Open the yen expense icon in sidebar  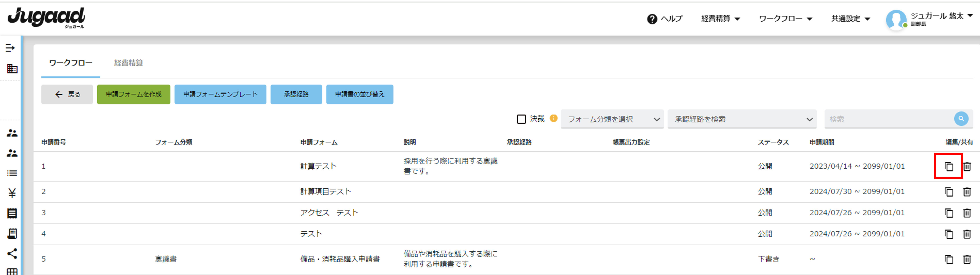click(12, 193)
